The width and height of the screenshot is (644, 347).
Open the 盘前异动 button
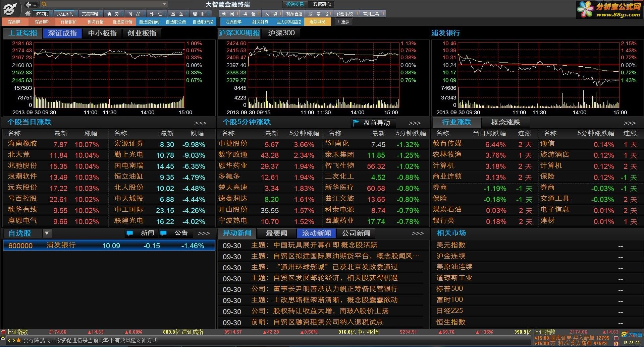(x=373, y=123)
